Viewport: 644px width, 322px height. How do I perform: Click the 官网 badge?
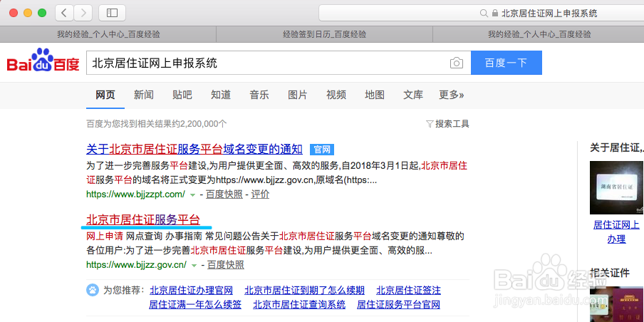[x=322, y=150]
